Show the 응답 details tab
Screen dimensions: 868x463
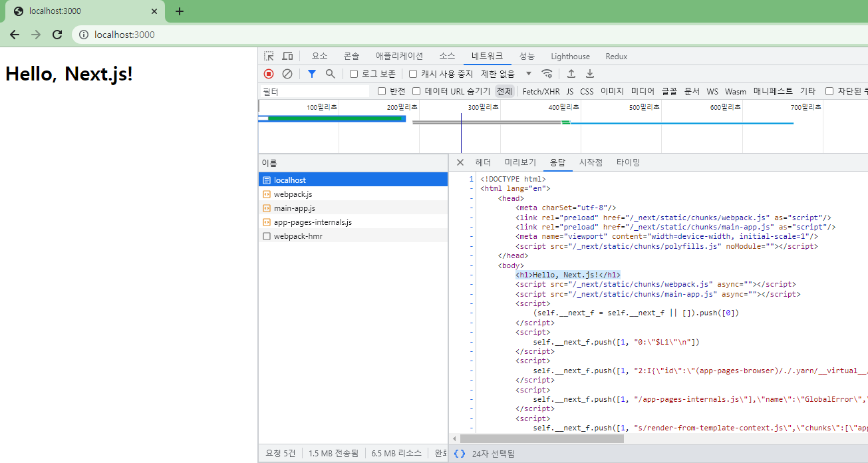coord(557,162)
